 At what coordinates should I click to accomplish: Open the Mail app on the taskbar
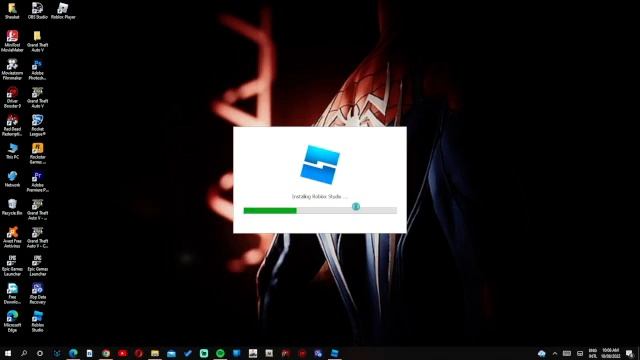pyautogui.click(x=171, y=353)
